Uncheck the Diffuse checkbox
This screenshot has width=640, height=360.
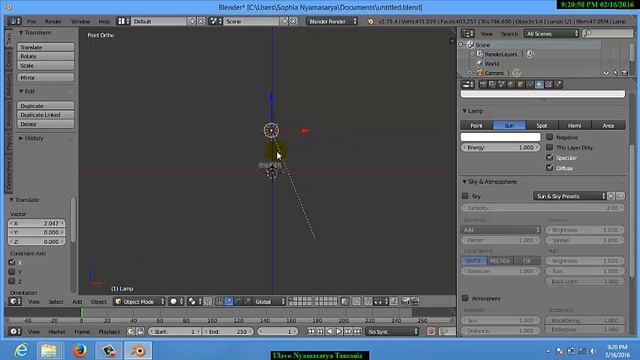549,167
